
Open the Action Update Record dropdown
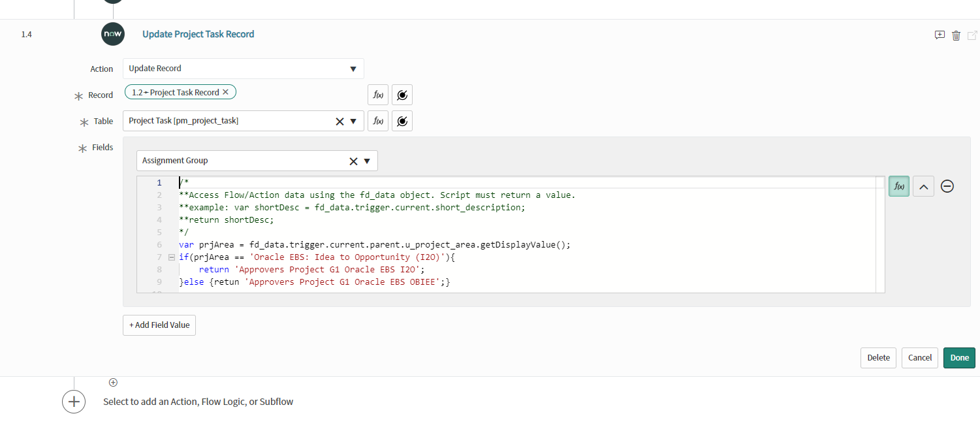[353, 69]
